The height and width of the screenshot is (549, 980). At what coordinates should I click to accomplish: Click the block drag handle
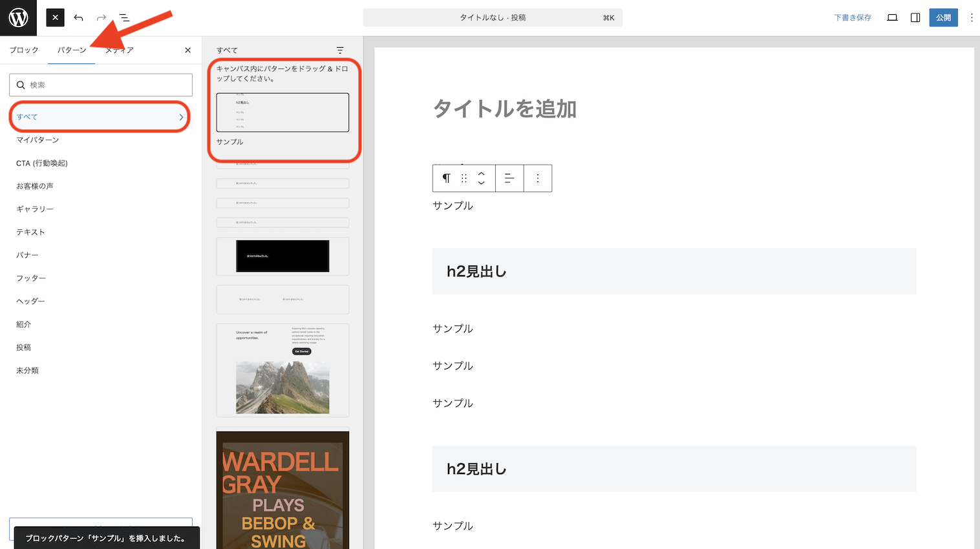coord(463,178)
